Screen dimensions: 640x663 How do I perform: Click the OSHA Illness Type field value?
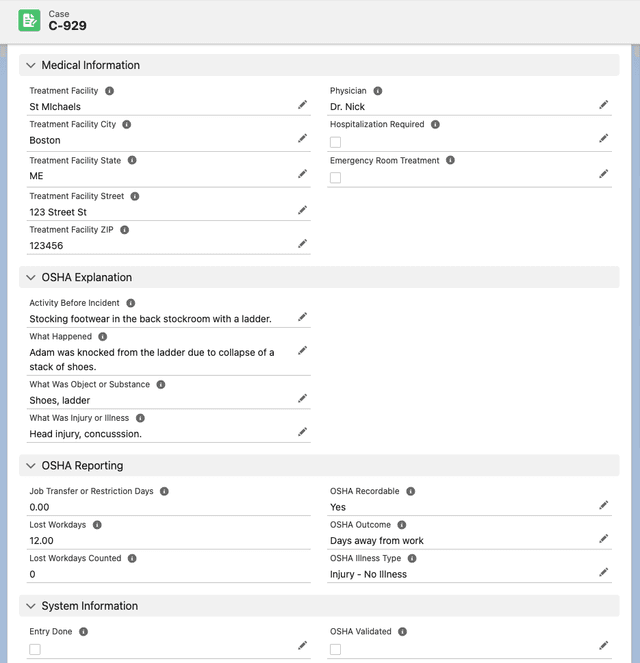[368, 574]
